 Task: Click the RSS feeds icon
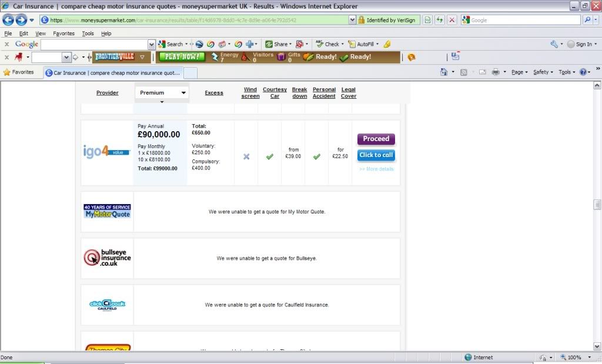pyautogui.click(x=463, y=72)
